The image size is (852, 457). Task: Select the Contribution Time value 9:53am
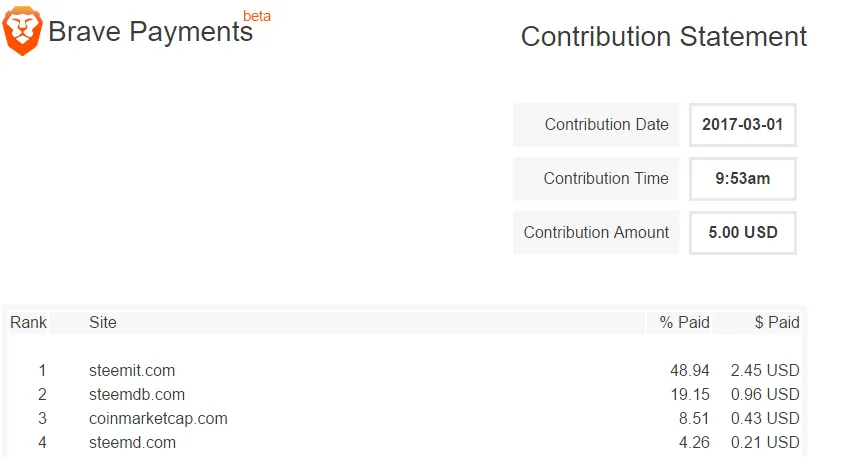(x=742, y=178)
